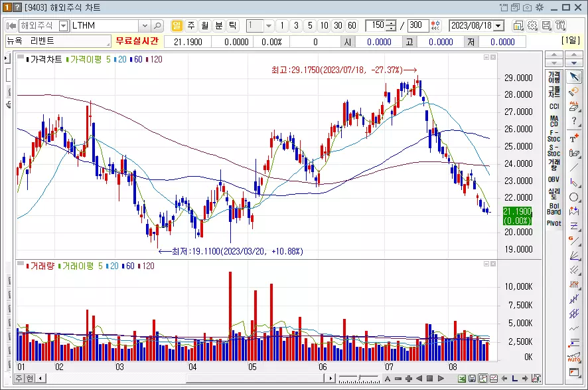The image size is (588, 390).
Task: Click the chart save disk icon in top toolbar
Action: tap(547, 25)
